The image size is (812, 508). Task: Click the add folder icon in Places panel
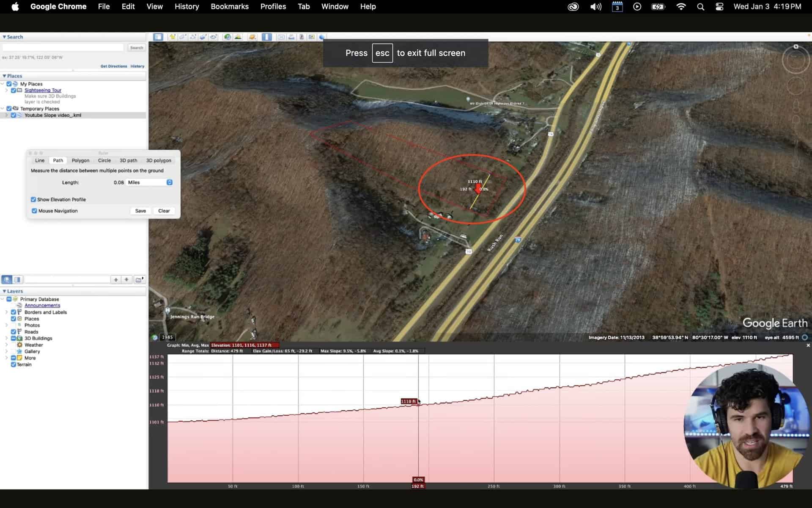[x=139, y=279]
